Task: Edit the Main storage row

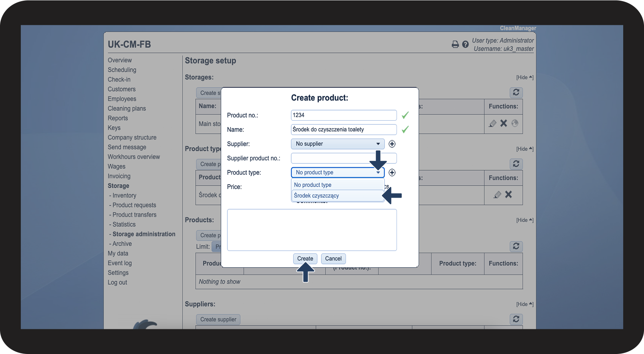Action: (x=492, y=124)
